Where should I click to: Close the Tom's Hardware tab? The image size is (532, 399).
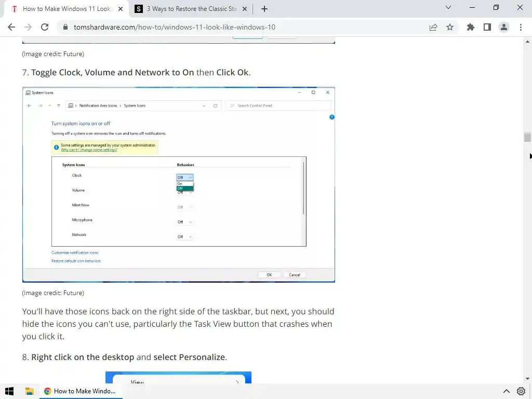coord(121,9)
